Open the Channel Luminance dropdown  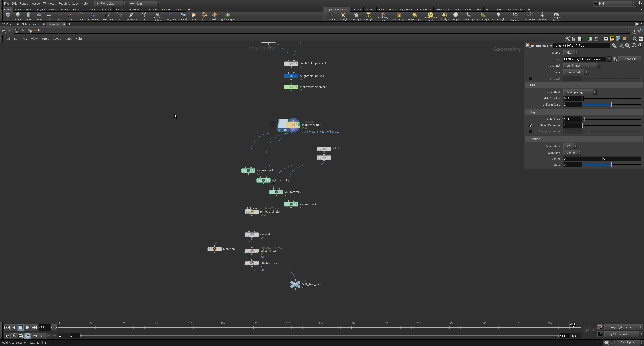pyautogui.click(x=581, y=66)
